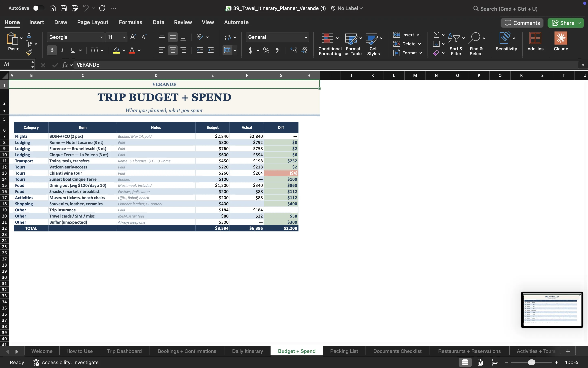Switch to Page Layout view in status bar

tap(480, 362)
